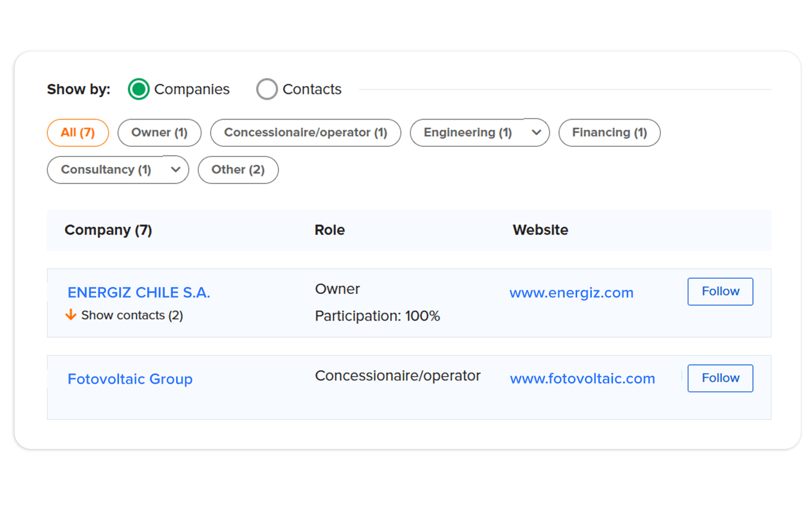Visit www.energiz.com website
The height and width of the screenshot is (506, 812).
[x=571, y=292]
